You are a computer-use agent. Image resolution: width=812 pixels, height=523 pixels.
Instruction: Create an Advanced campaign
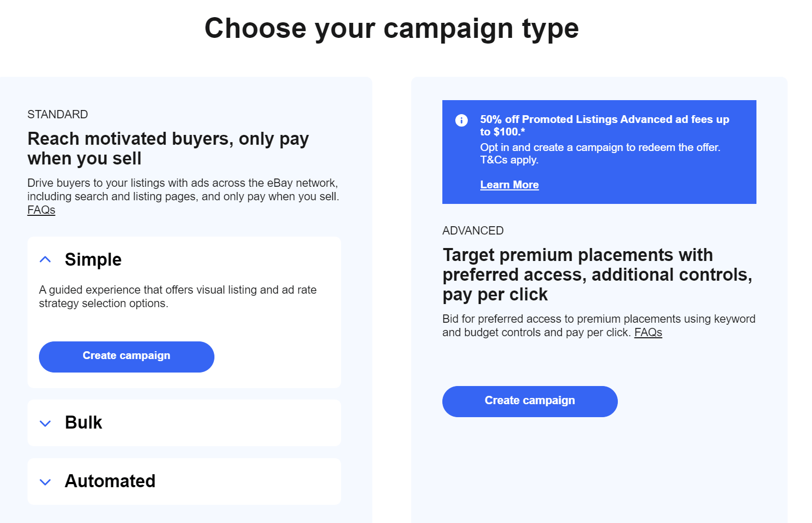click(x=530, y=401)
